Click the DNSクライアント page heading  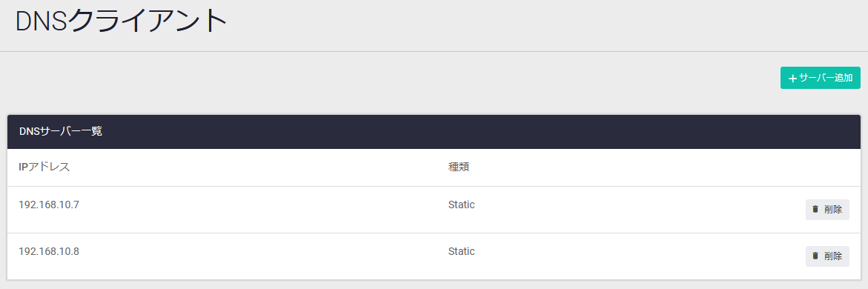pos(122,22)
